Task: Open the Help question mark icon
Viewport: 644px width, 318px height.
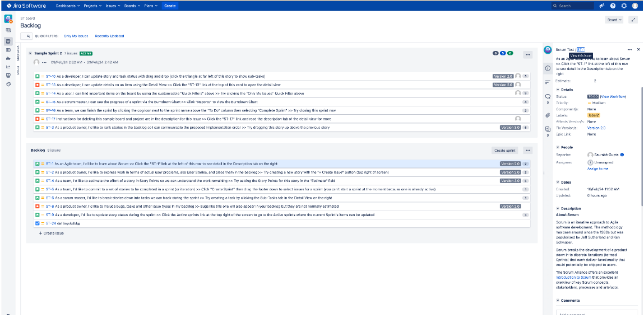Action: (x=613, y=6)
